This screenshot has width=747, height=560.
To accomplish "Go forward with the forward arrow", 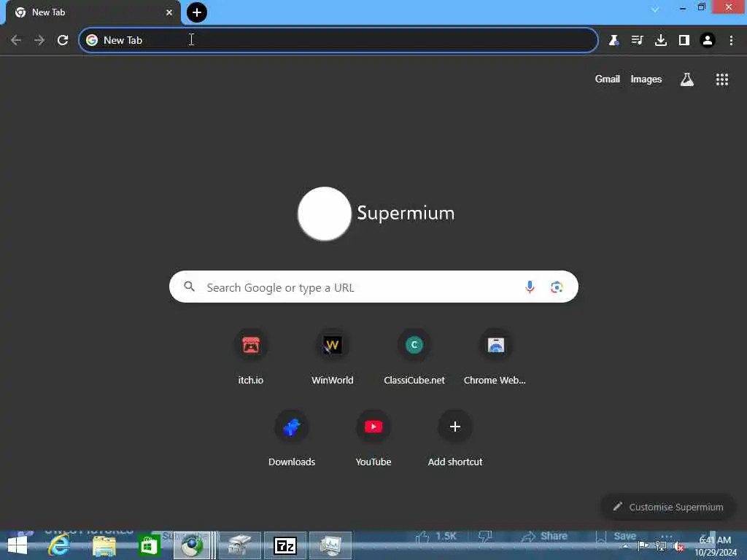I will [39, 40].
